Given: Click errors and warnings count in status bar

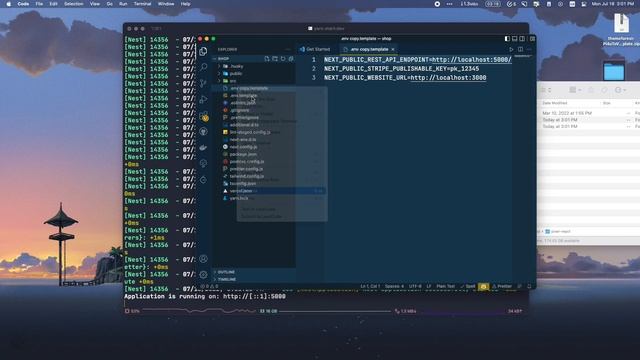Looking at the screenshot, I should 209,287.
